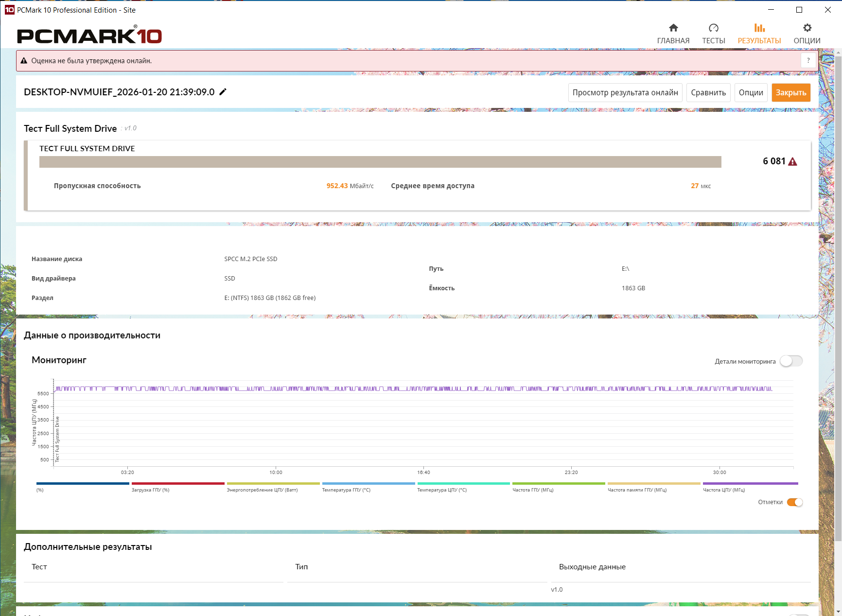Image resolution: width=842 pixels, height=616 pixels.
Task: Click the Сравнить button
Action: tap(708, 92)
